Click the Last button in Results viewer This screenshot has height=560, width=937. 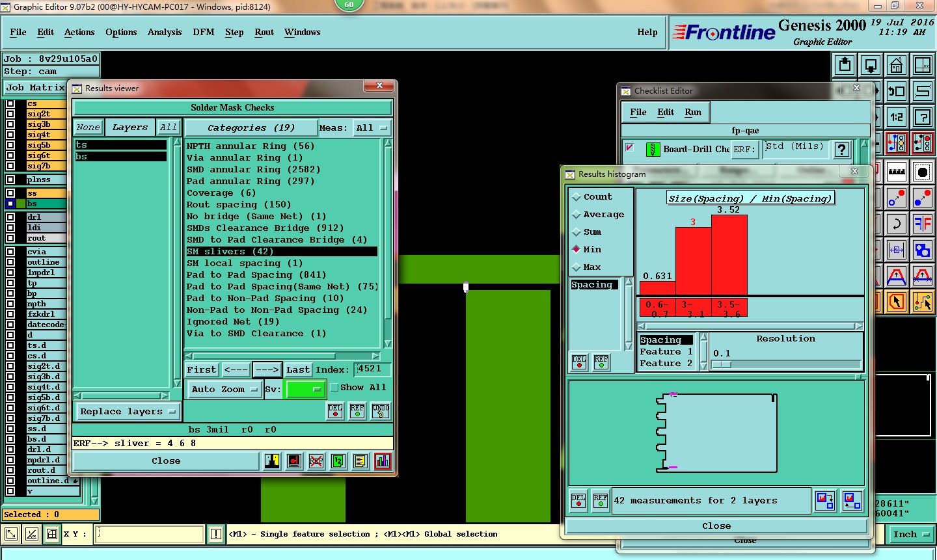pos(298,369)
